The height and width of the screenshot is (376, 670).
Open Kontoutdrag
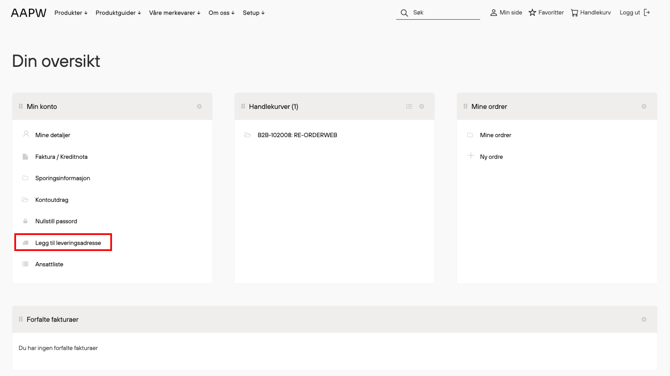[x=52, y=200]
